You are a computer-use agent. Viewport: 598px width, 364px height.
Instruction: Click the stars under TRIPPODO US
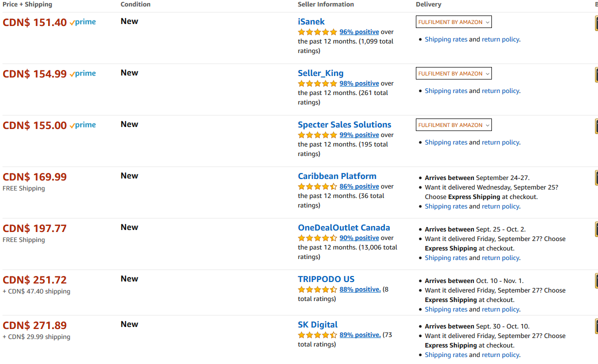(317, 289)
